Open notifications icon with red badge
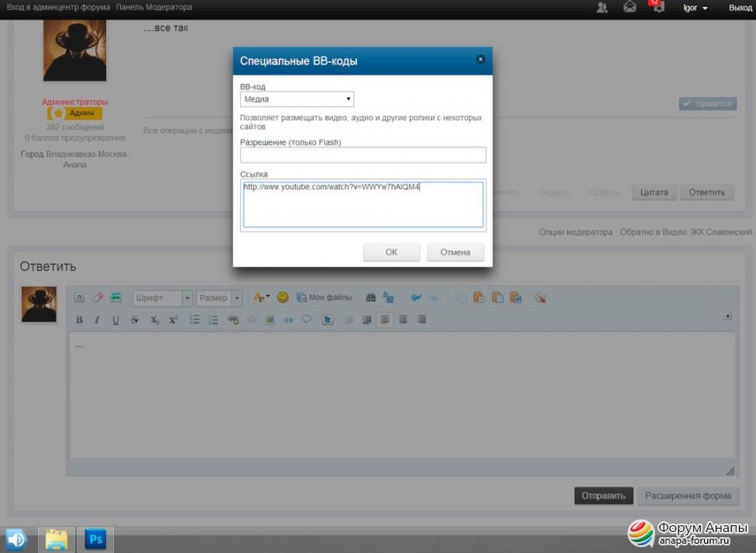 pos(657,8)
